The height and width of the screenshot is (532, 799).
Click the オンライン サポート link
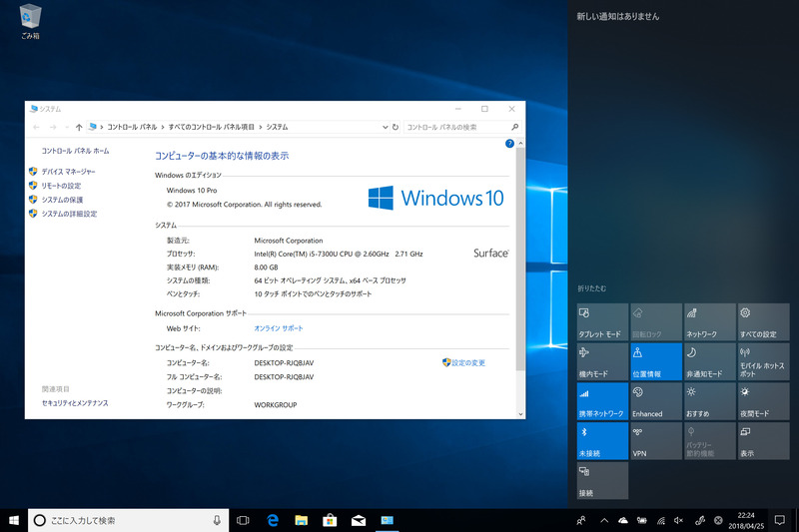pos(279,328)
